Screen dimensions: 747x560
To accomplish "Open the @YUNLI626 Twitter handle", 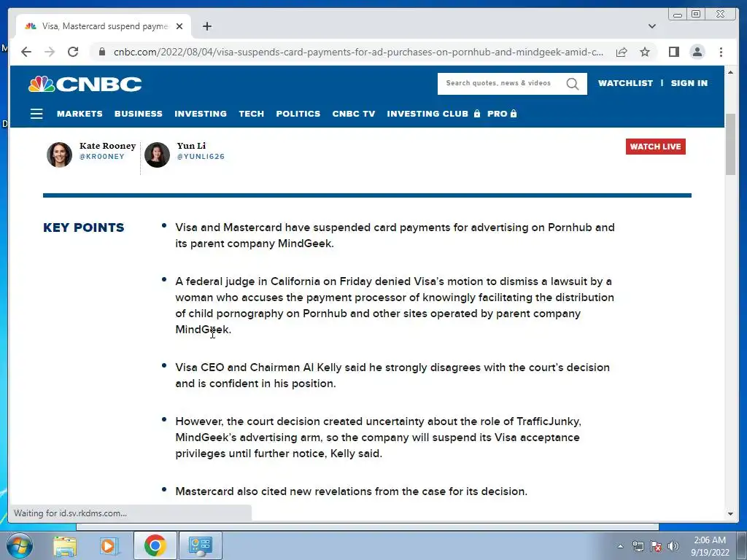I will tap(201, 157).
